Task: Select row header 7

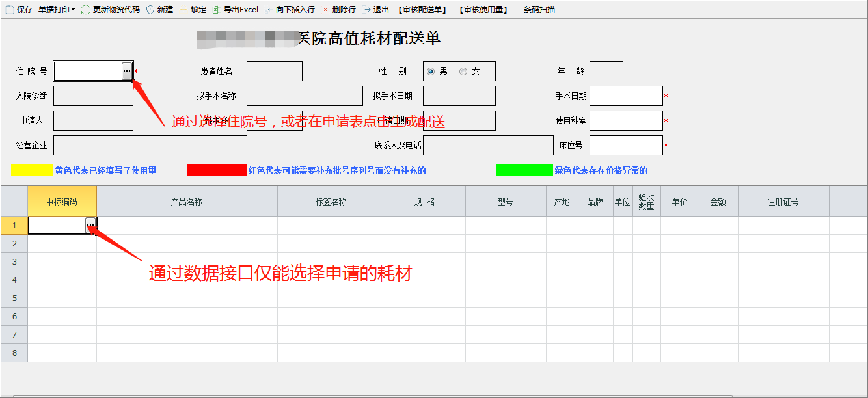Action: (x=14, y=334)
